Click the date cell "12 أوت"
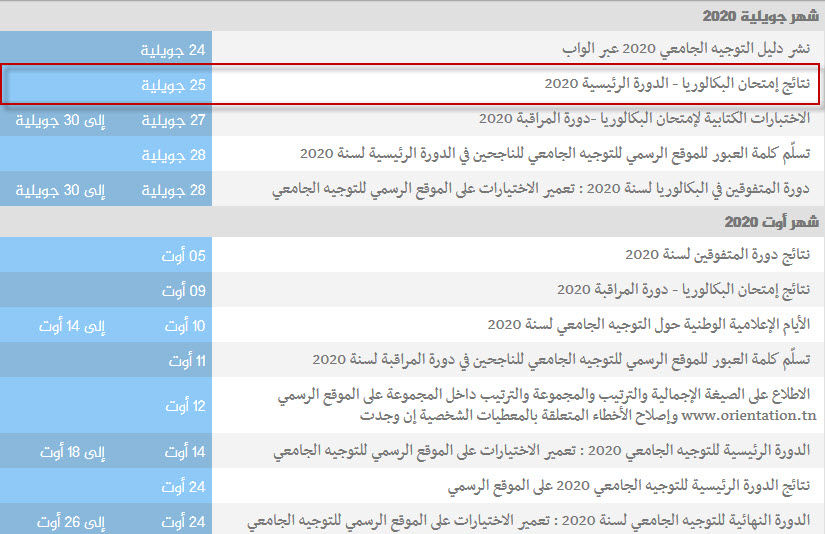The height and width of the screenshot is (534, 825). point(185,406)
